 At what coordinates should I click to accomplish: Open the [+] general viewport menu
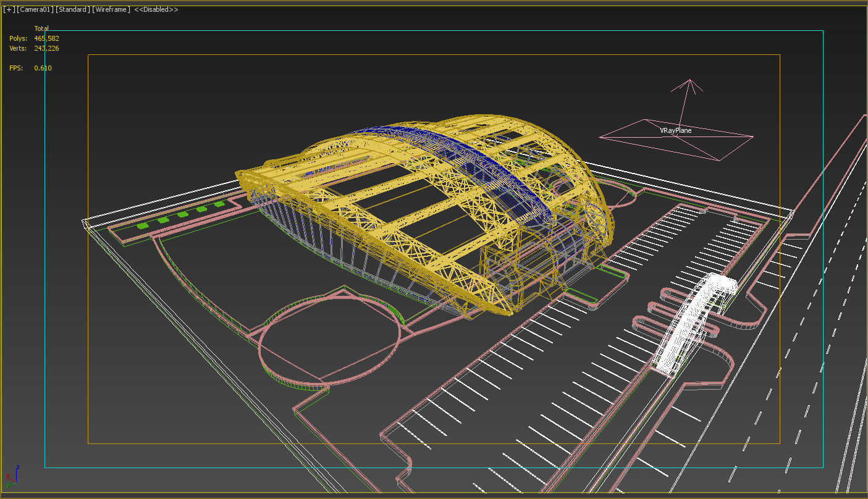(x=9, y=10)
